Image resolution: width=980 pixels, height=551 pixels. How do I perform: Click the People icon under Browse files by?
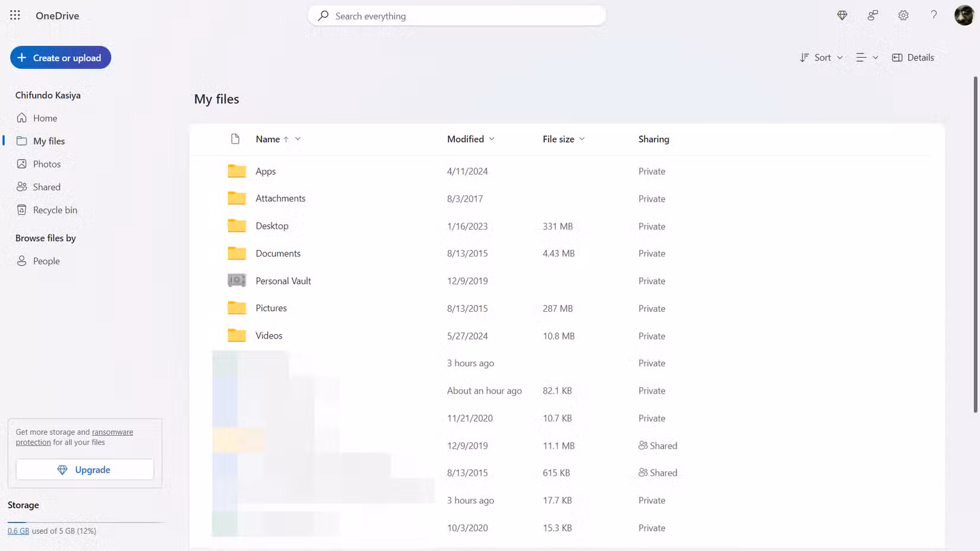pyautogui.click(x=22, y=261)
